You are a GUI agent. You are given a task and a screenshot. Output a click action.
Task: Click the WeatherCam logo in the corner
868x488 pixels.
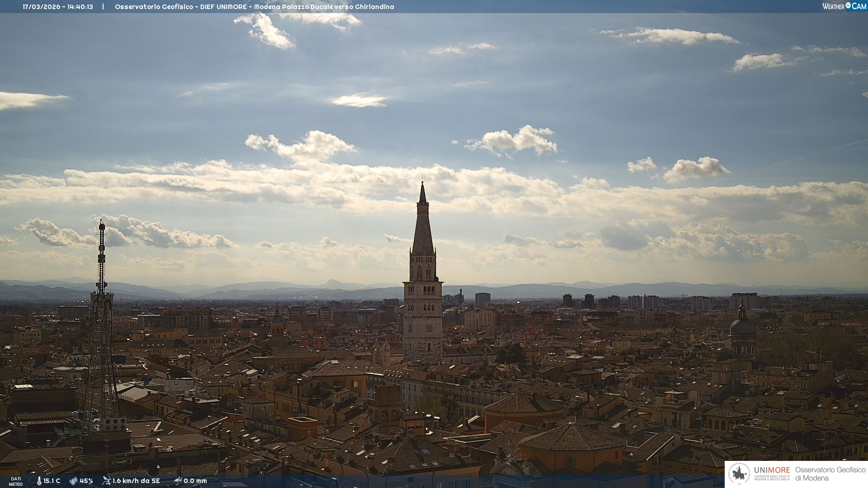844,6
